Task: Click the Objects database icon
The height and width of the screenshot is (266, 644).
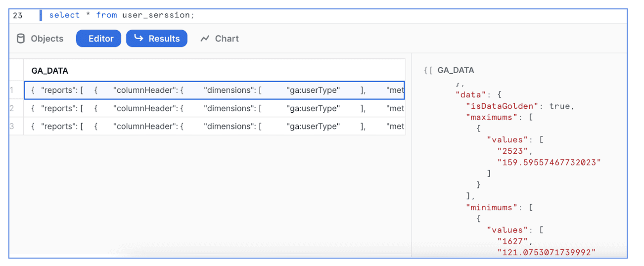Action: [x=21, y=39]
